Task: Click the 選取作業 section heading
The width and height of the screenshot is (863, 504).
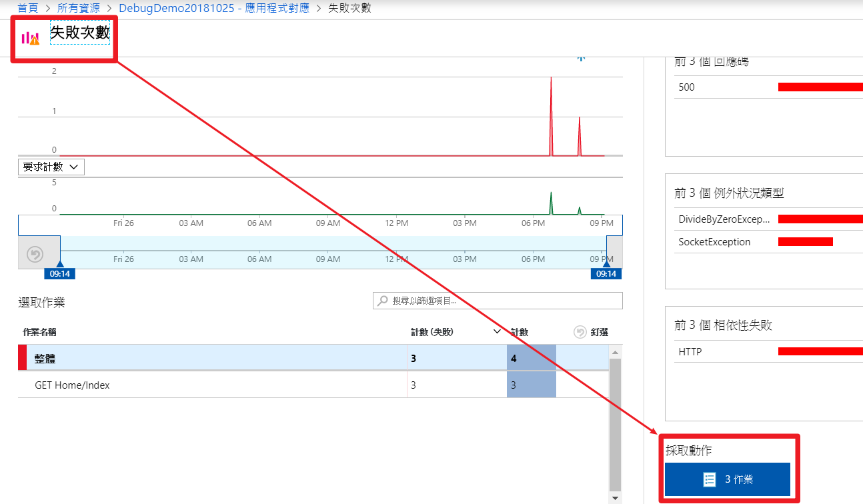Action: 41,303
